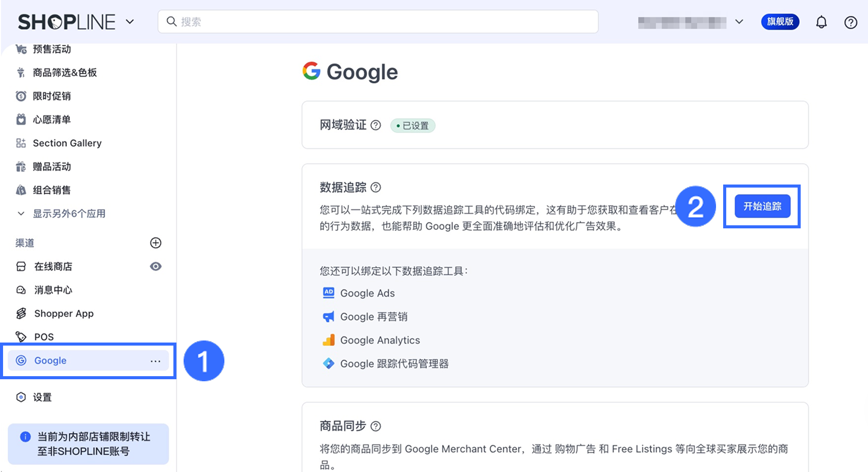Click help icon next to 网域验证
868x472 pixels.
[x=376, y=125]
